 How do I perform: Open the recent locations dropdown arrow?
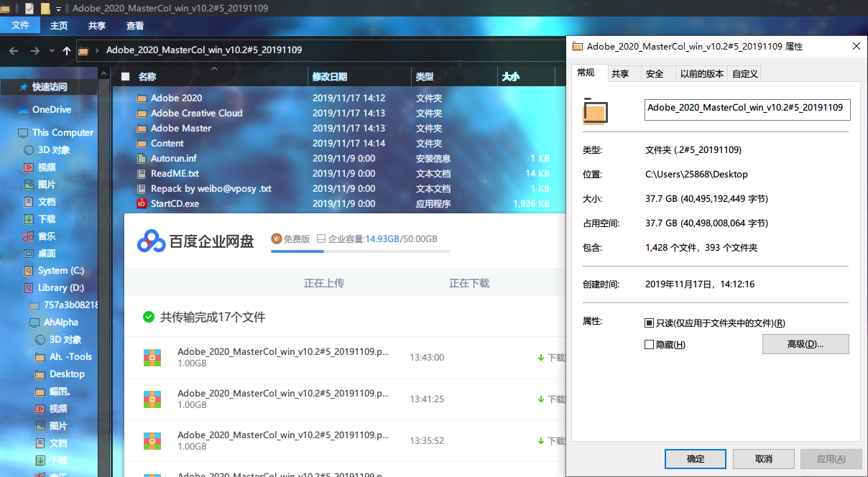(52, 51)
